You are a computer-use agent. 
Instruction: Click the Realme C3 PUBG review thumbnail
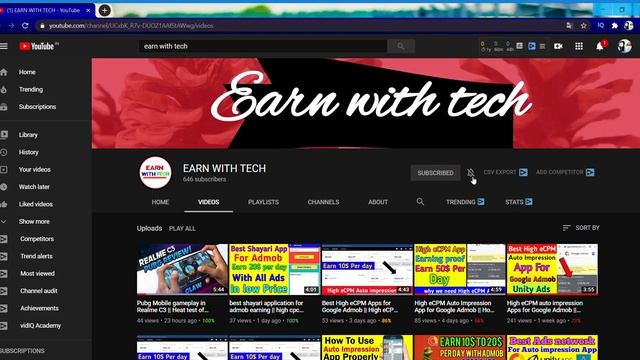click(x=182, y=269)
